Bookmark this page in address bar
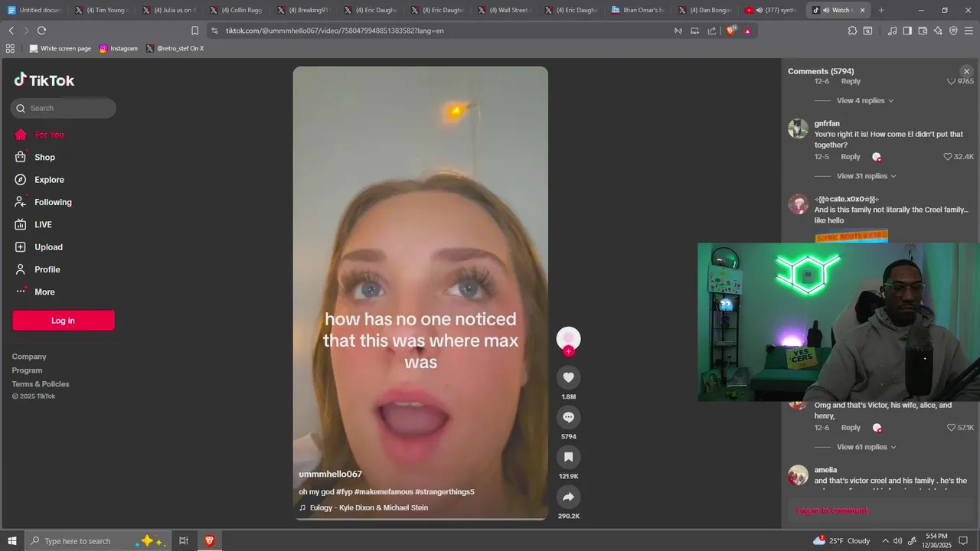 pos(194,31)
